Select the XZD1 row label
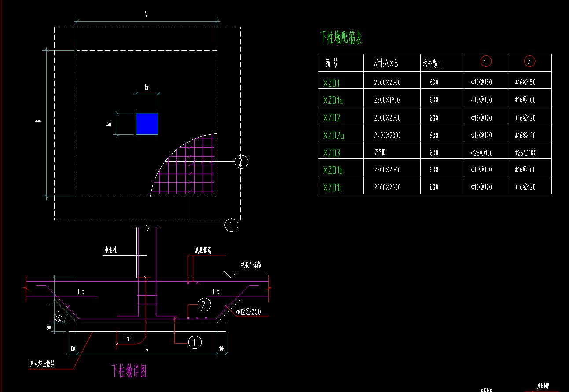 point(332,82)
